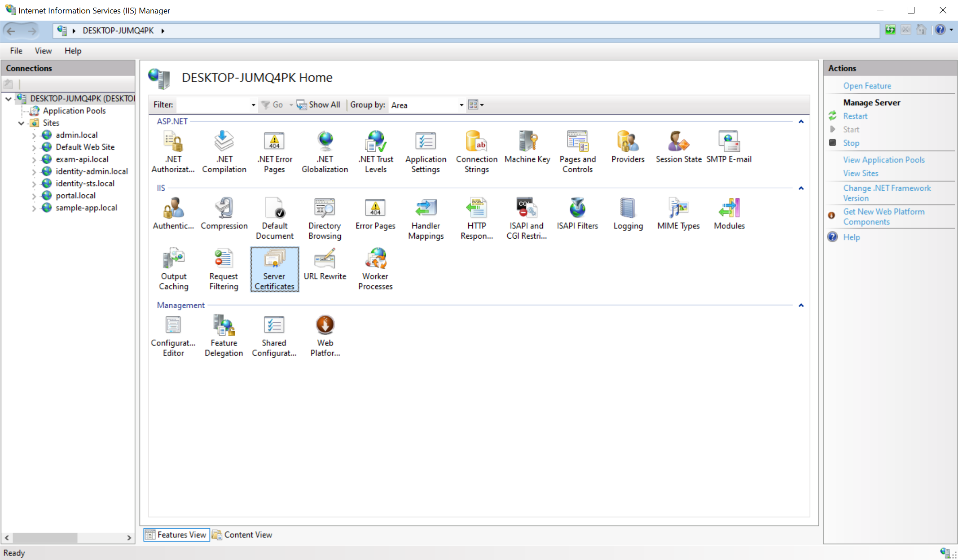The height and width of the screenshot is (560, 958).
Task: Open the Worker Processes feature
Action: (x=375, y=268)
